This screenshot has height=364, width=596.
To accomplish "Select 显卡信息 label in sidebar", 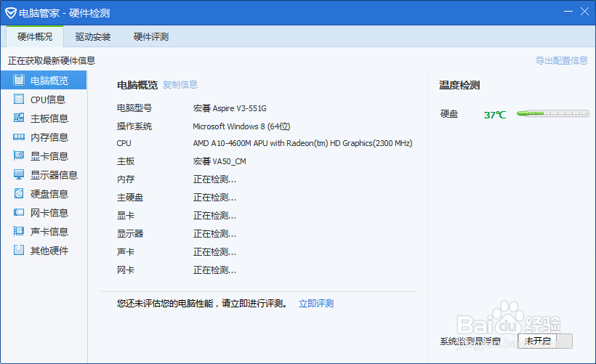I will [x=49, y=156].
